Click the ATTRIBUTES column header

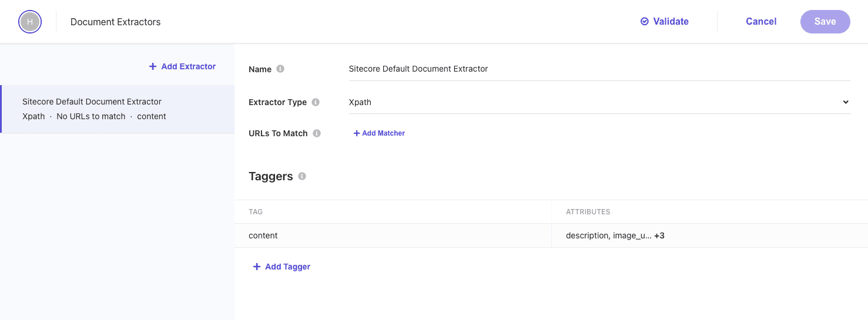coord(588,211)
